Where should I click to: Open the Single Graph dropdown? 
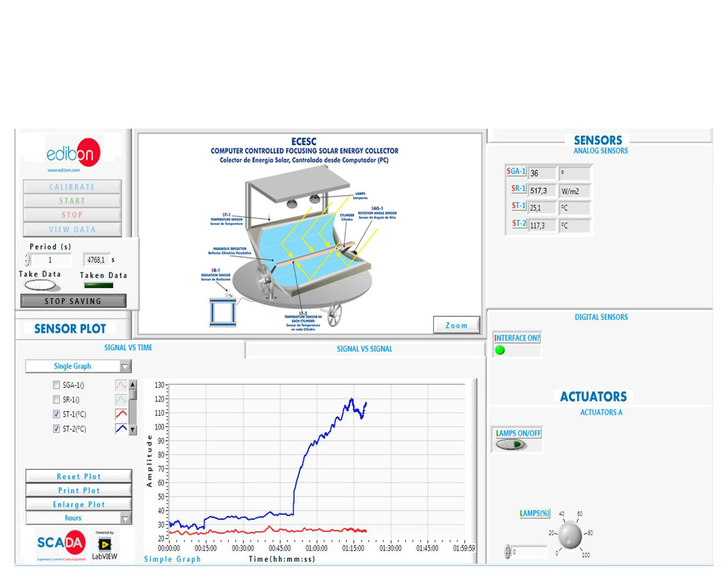(x=78, y=366)
